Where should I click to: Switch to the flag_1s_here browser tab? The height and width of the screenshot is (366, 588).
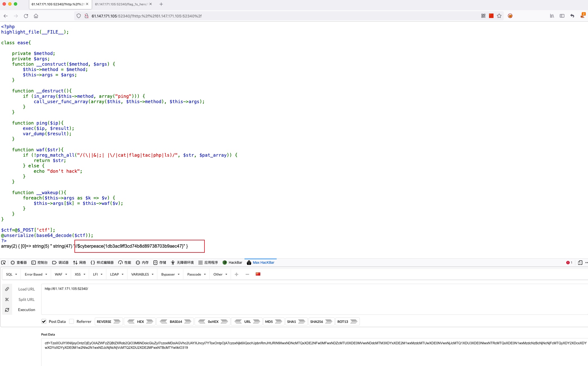pos(121,4)
